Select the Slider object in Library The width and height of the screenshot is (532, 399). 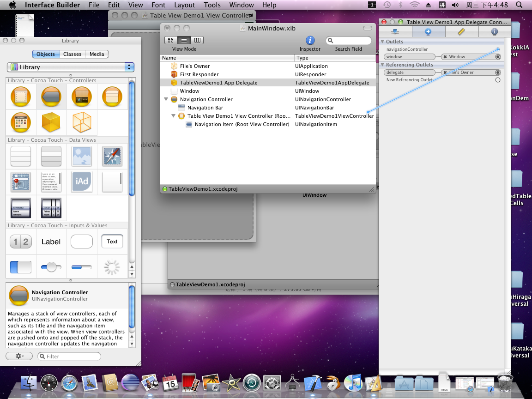(x=51, y=267)
